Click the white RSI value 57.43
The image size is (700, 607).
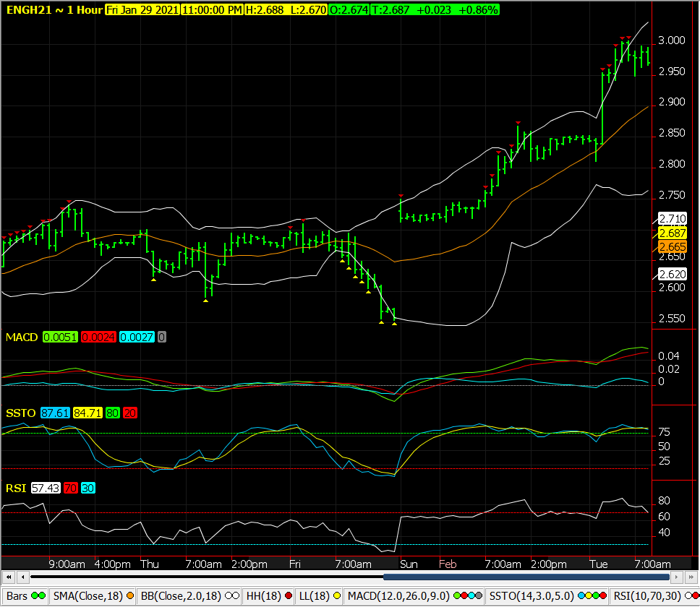(x=46, y=488)
